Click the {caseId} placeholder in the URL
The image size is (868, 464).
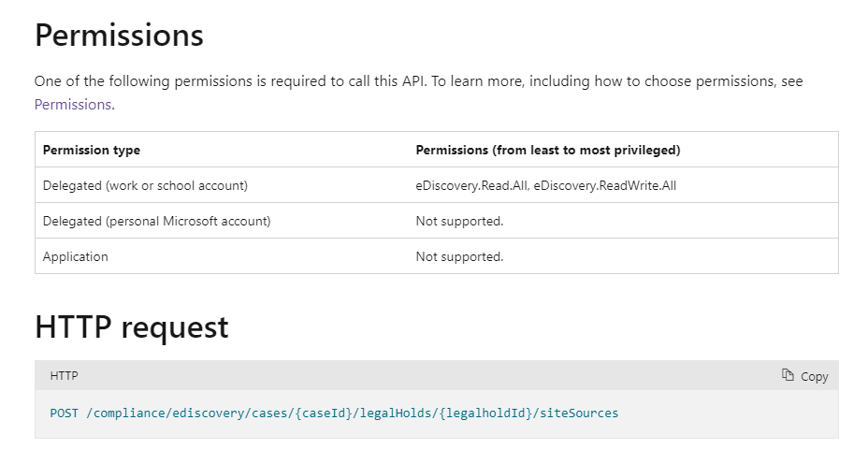(x=324, y=413)
